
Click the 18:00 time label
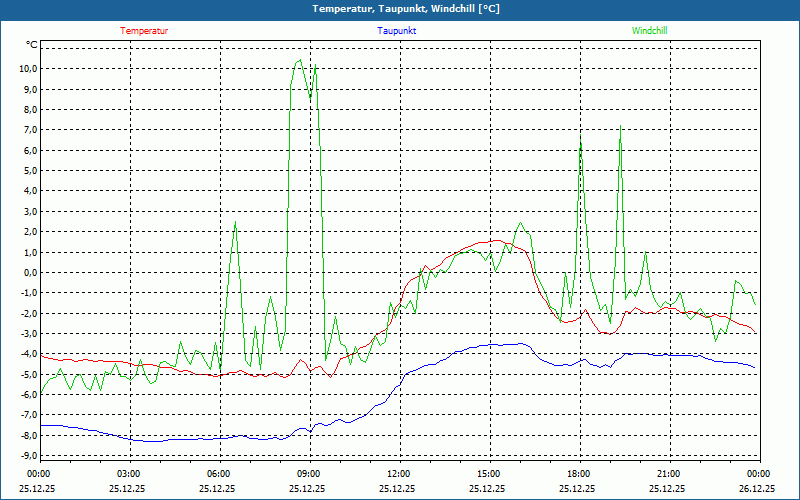pos(578,474)
